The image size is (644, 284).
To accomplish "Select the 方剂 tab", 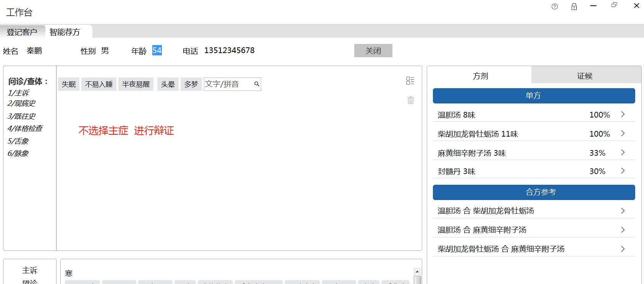I will (x=480, y=76).
